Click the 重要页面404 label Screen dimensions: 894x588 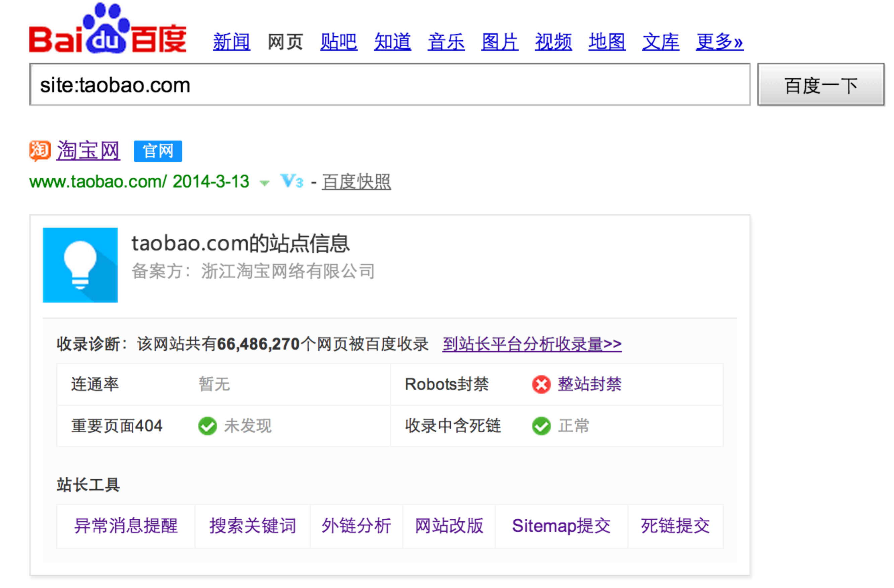(117, 426)
